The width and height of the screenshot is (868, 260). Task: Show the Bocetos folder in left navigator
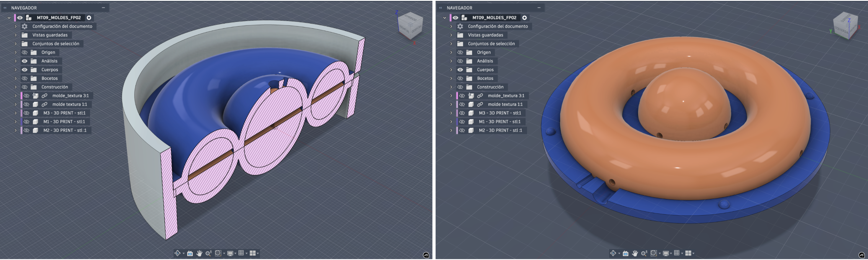(x=25, y=78)
